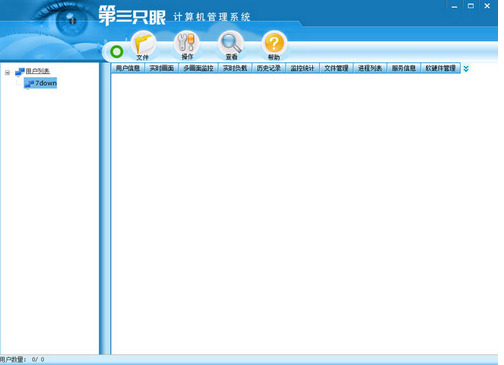Open the 监控统计 tab
504x365 pixels.
(x=302, y=68)
